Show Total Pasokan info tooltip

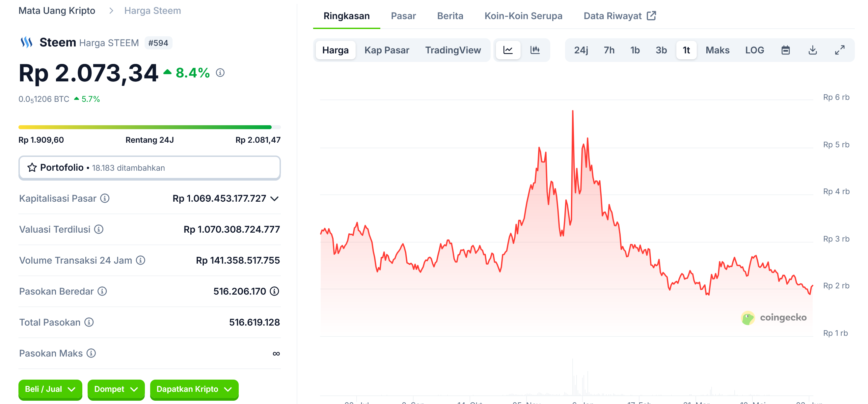[x=89, y=322]
